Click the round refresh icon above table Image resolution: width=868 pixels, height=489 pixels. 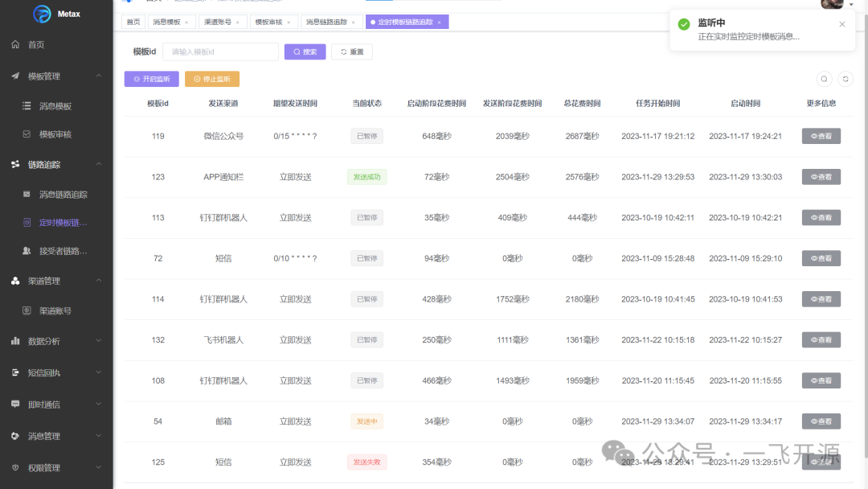click(x=845, y=79)
